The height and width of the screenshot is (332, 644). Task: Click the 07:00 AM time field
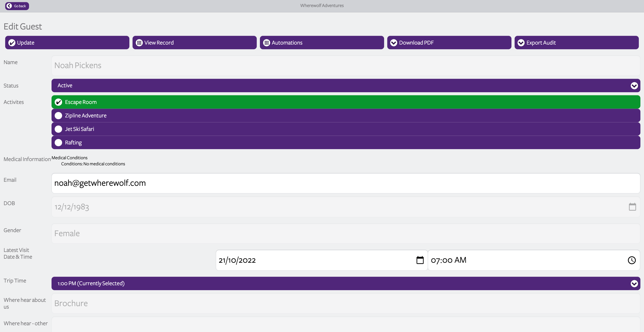point(534,260)
